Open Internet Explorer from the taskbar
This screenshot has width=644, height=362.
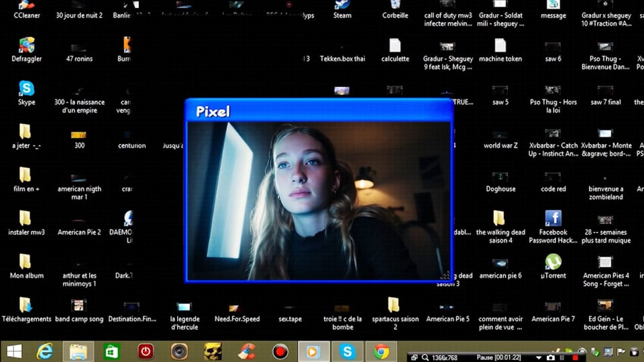[x=44, y=352]
